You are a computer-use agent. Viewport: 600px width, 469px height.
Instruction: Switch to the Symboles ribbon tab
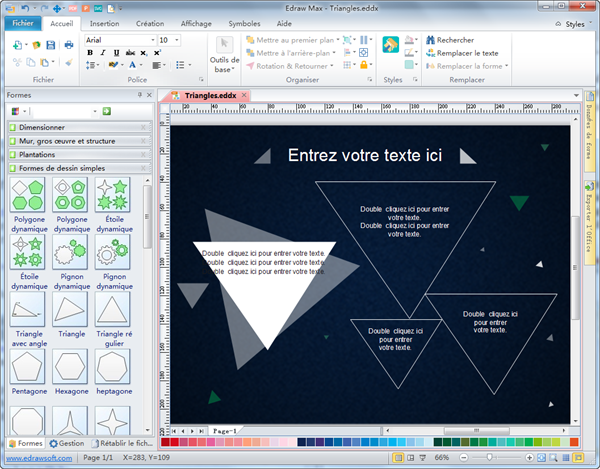pyautogui.click(x=244, y=23)
